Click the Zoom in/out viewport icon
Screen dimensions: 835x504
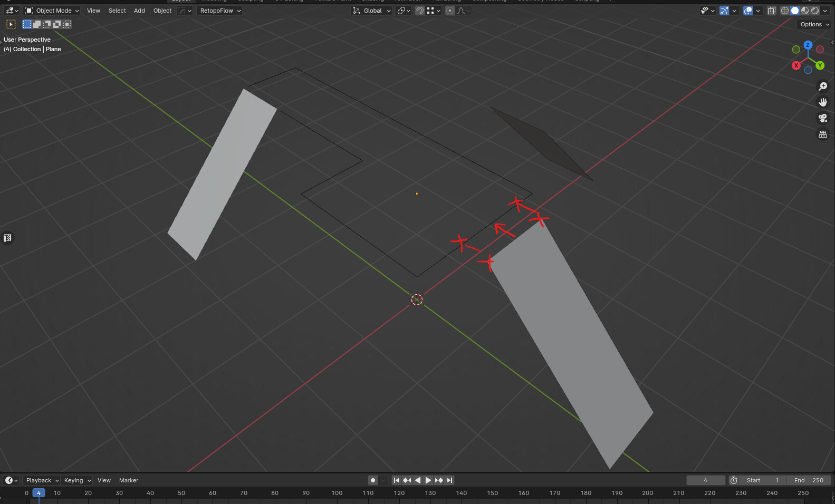pos(823,86)
